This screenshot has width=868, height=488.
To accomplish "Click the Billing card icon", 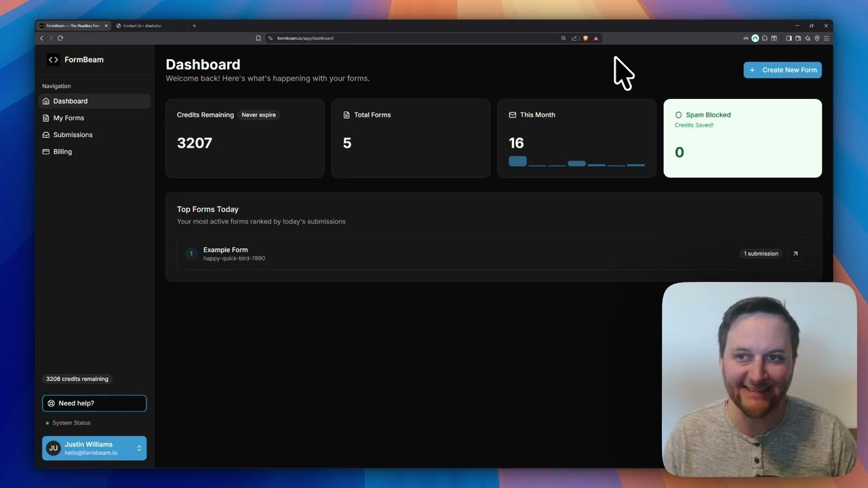I will click(x=46, y=152).
